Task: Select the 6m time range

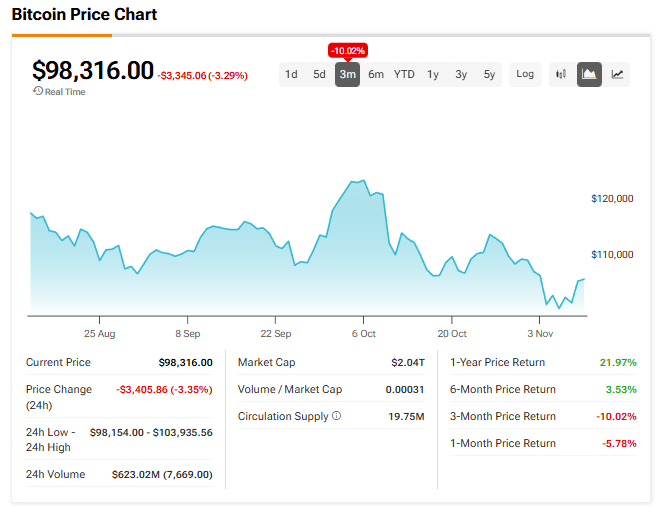Action: click(376, 74)
